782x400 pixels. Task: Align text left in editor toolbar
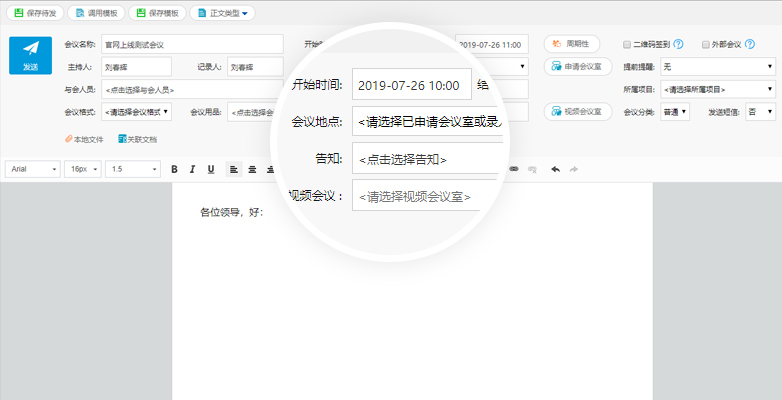click(233, 169)
